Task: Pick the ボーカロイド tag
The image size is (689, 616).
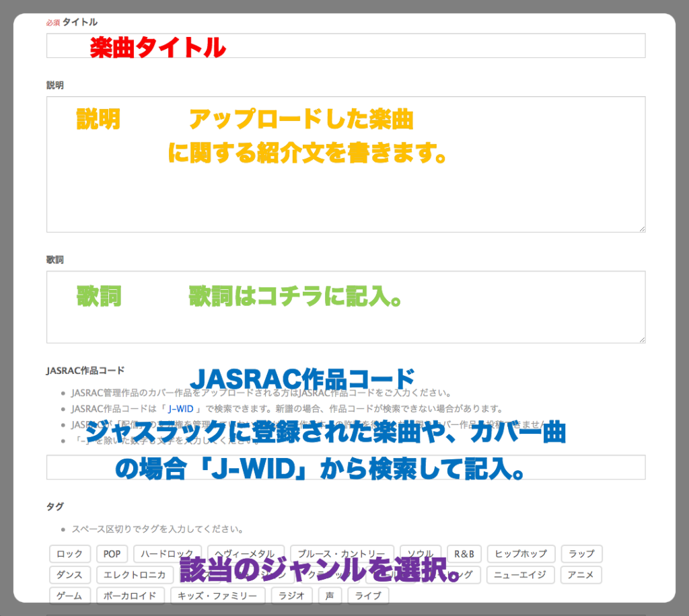Action: (131, 596)
